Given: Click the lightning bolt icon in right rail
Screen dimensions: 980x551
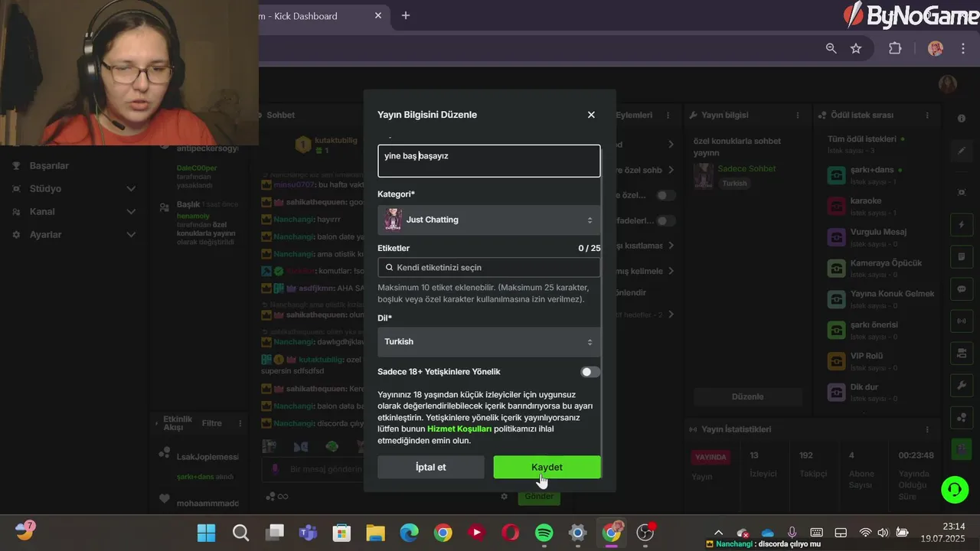Looking at the screenshot, I should pos(962,225).
